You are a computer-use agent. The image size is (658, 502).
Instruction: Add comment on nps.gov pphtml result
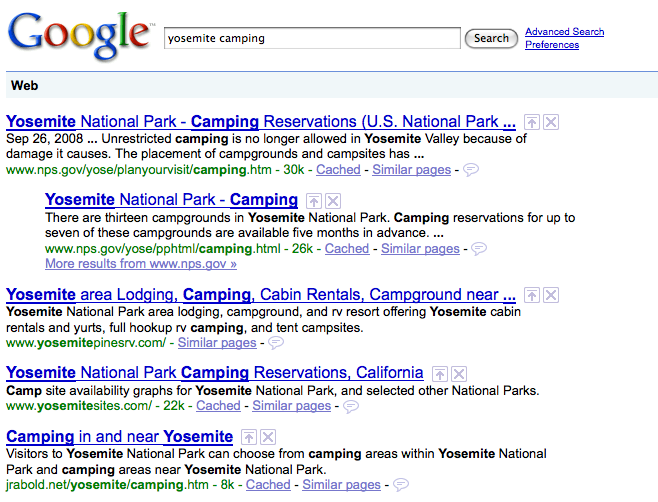479,249
